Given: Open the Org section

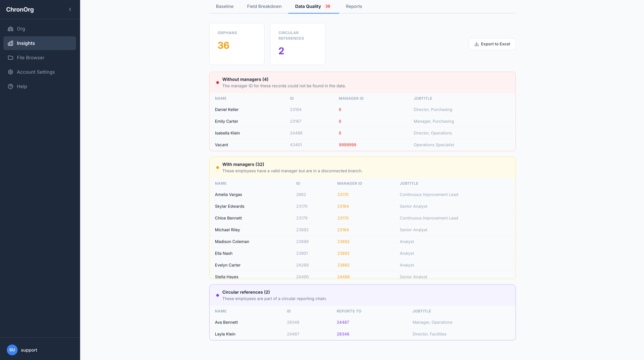Looking at the screenshot, I should tap(40, 29).
